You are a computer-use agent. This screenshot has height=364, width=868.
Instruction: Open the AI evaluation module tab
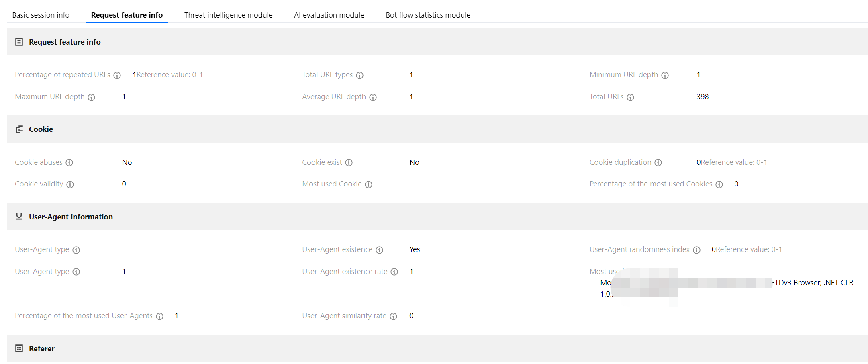coord(329,15)
